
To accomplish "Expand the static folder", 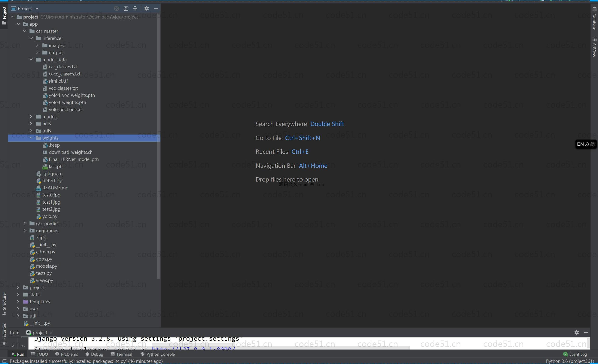I will click(x=18, y=295).
